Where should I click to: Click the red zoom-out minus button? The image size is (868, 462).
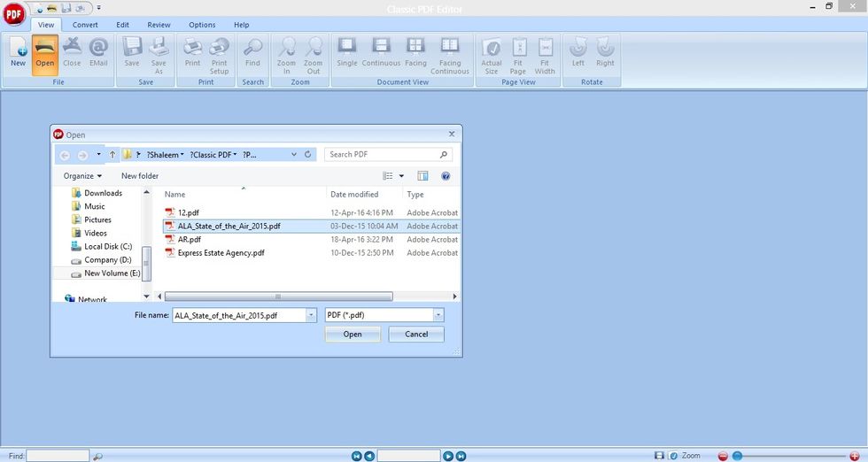723,456
